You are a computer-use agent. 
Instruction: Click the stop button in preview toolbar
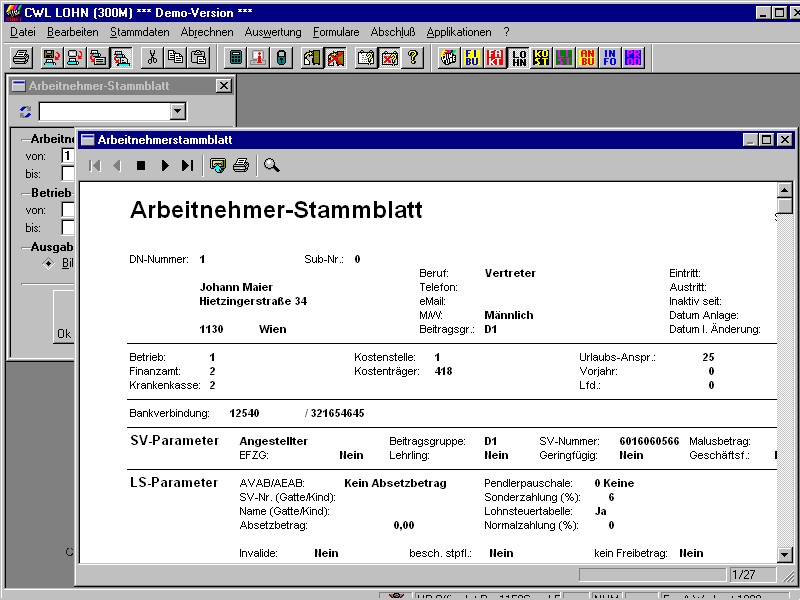141,165
